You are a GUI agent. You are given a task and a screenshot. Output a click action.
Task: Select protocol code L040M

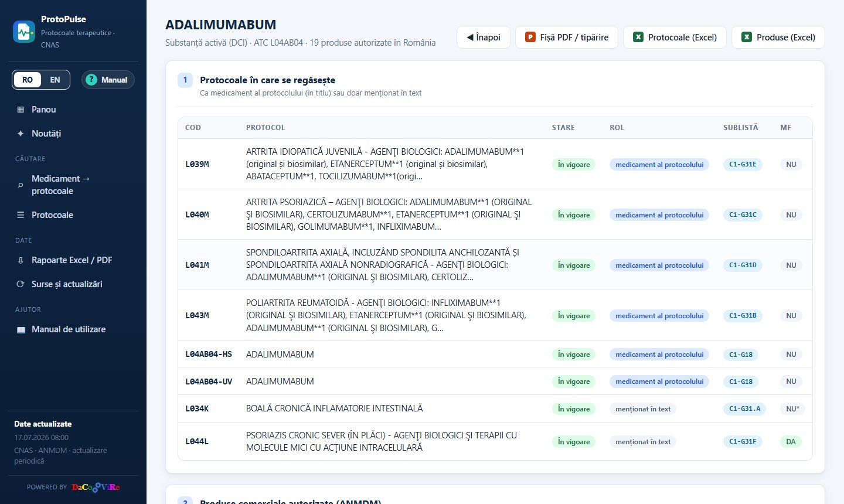[x=197, y=214]
